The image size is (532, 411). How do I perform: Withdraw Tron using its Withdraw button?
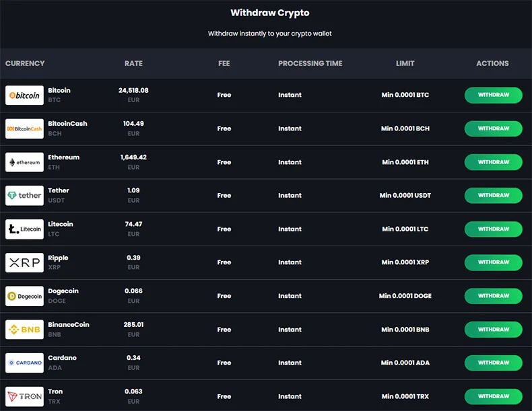pos(494,396)
